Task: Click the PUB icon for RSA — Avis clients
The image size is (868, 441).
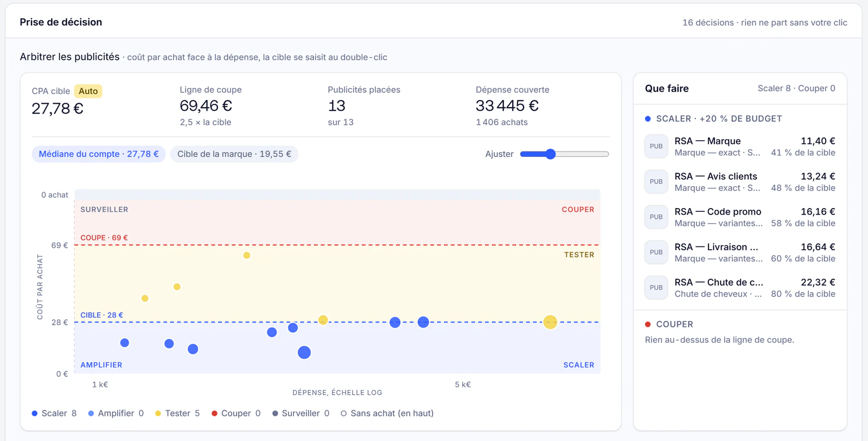Action: [x=656, y=182]
